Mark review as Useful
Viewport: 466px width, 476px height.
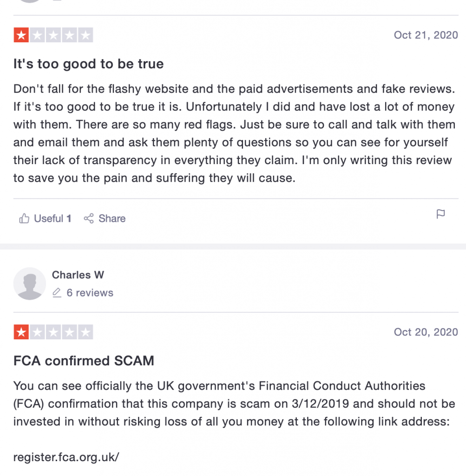point(45,218)
